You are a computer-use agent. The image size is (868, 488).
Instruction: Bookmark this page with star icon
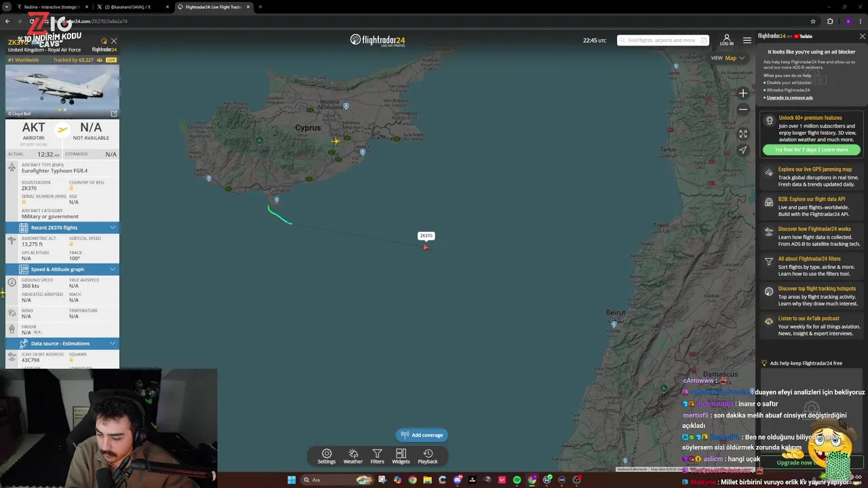click(812, 21)
